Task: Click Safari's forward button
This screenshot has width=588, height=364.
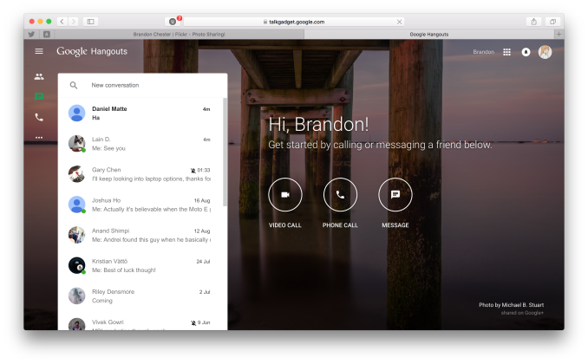Action: pos(74,22)
